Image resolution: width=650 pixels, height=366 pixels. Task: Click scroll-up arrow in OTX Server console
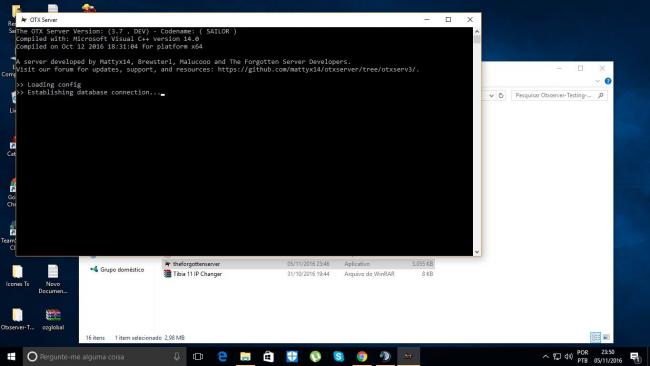[477, 32]
